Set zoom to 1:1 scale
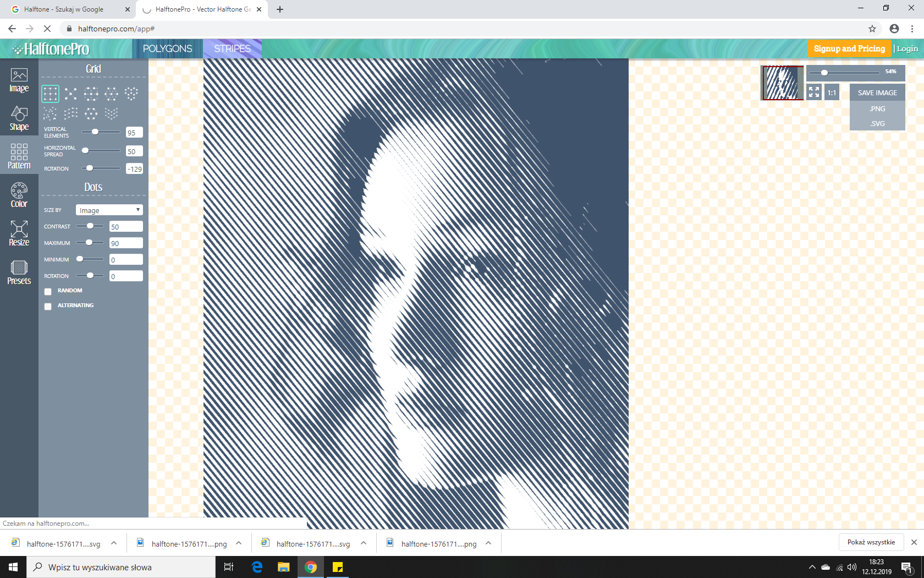924x578 pixels. click(832, 92)
